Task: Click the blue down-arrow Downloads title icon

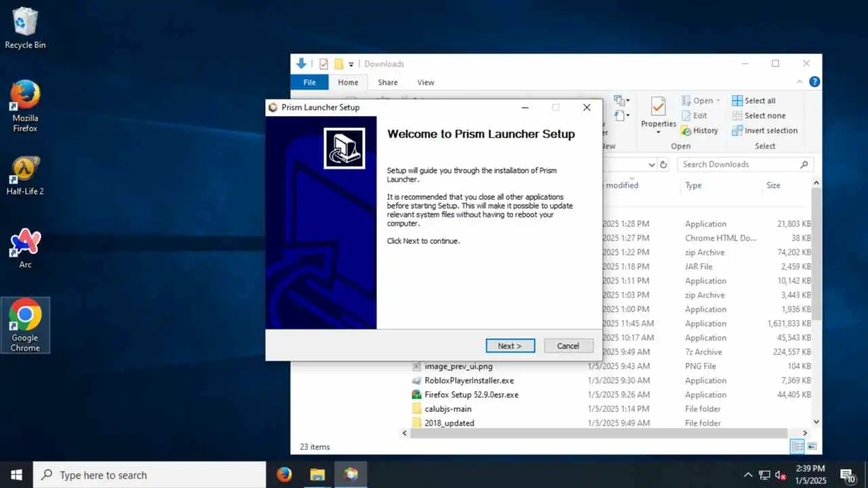Action: pos(302,64)
